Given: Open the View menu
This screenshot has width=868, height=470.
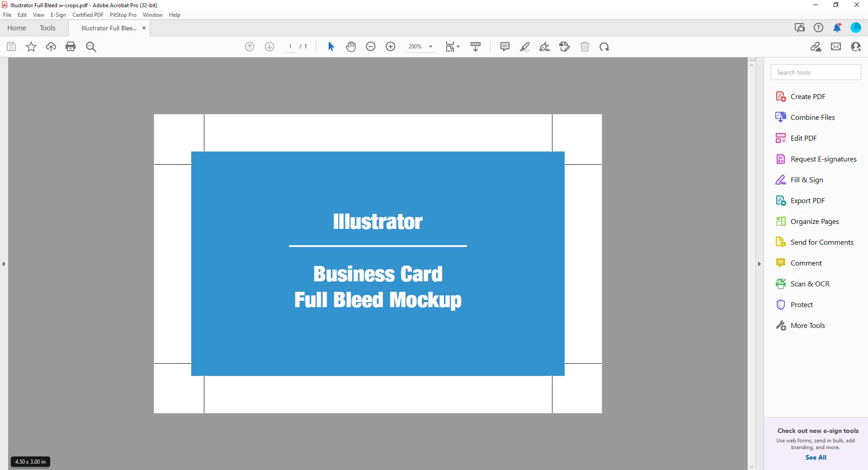Looking at the screenshot, I should [38, 15].
